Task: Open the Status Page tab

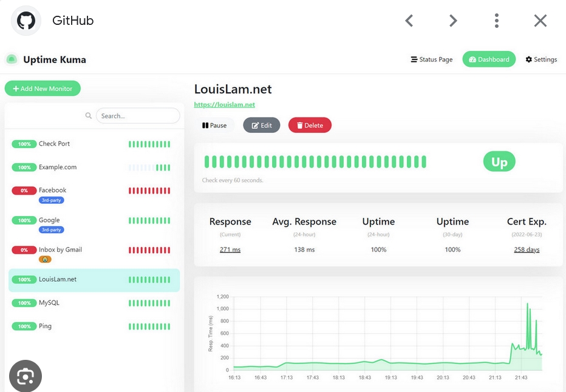Action: pyautogui.click(x=432, y=59)
